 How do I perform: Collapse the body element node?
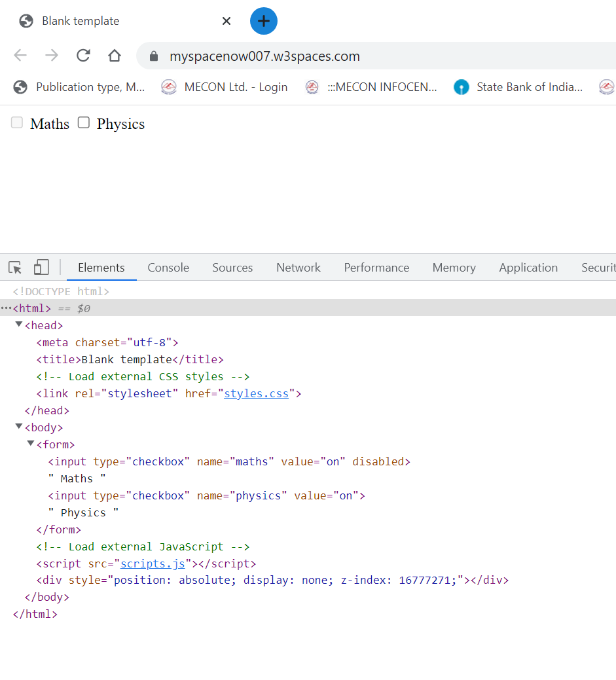[x=19, y=427]
